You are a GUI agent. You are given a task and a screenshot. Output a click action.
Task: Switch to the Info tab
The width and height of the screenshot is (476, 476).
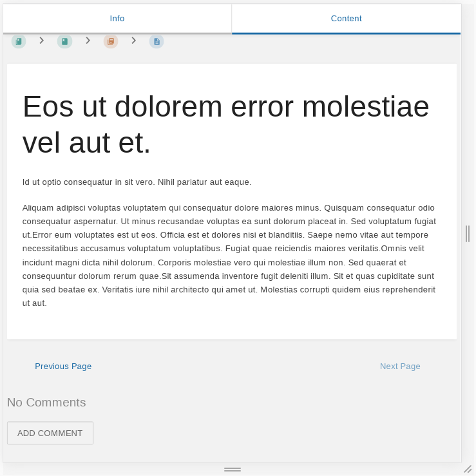(x=117, y=19)
